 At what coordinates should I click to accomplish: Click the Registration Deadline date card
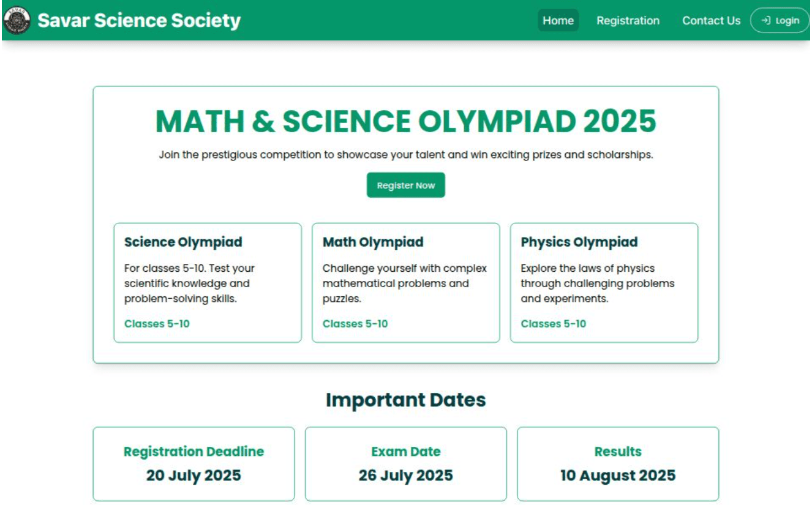tap(194, 463)
